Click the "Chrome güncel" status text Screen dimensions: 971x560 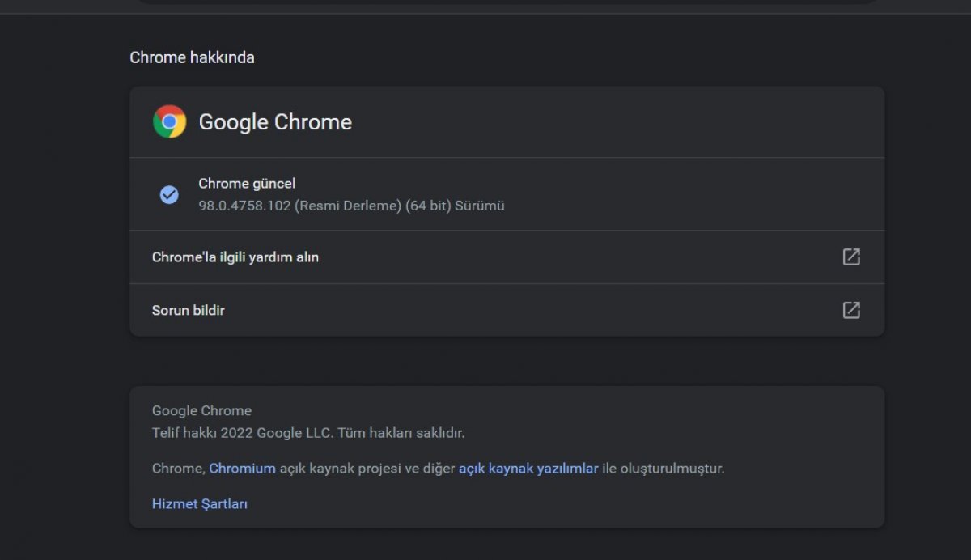(247, 184)
